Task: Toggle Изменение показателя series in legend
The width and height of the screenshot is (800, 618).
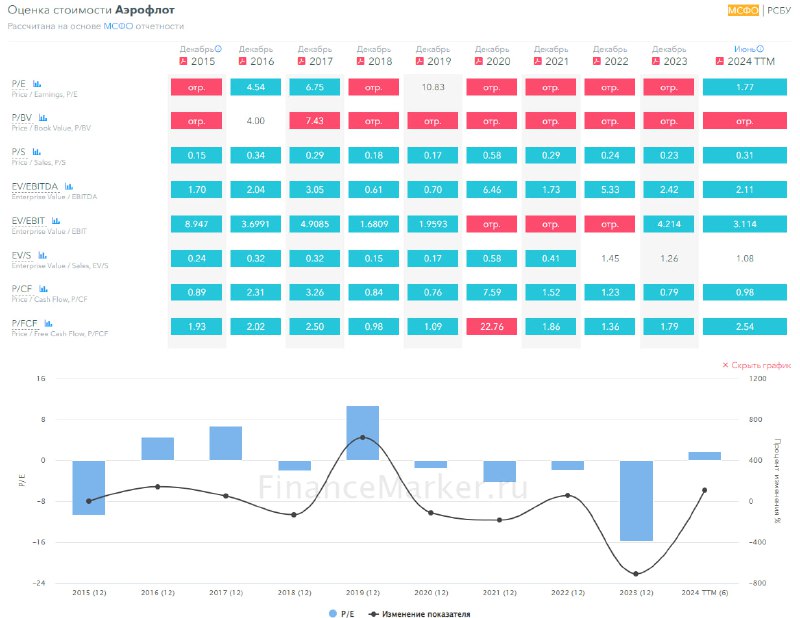Action: (419, 613)
